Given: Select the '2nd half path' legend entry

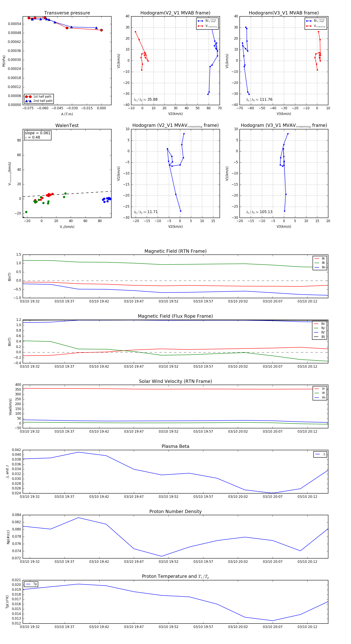Looking at the screenshot, I should pos(39,101).
